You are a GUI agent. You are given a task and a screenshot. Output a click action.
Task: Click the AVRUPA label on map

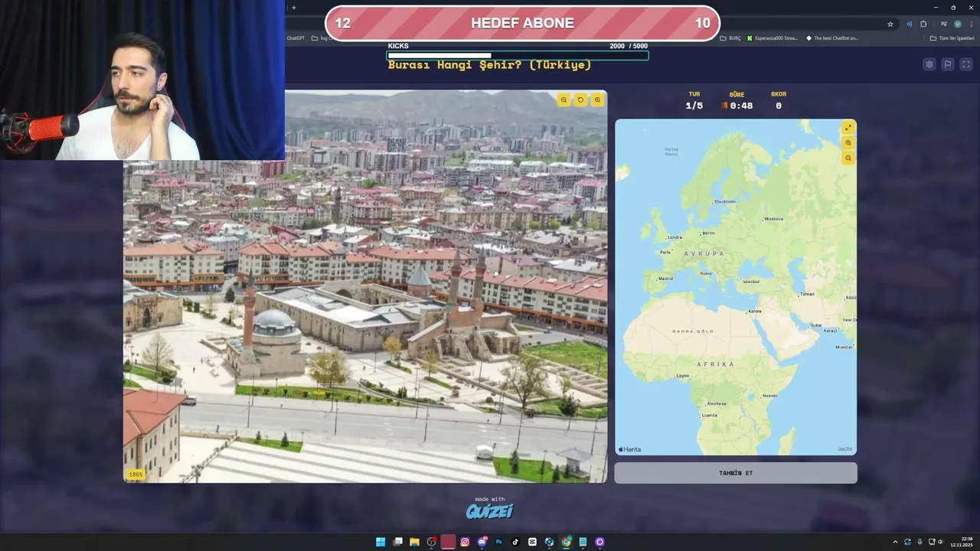coord(704,253)
